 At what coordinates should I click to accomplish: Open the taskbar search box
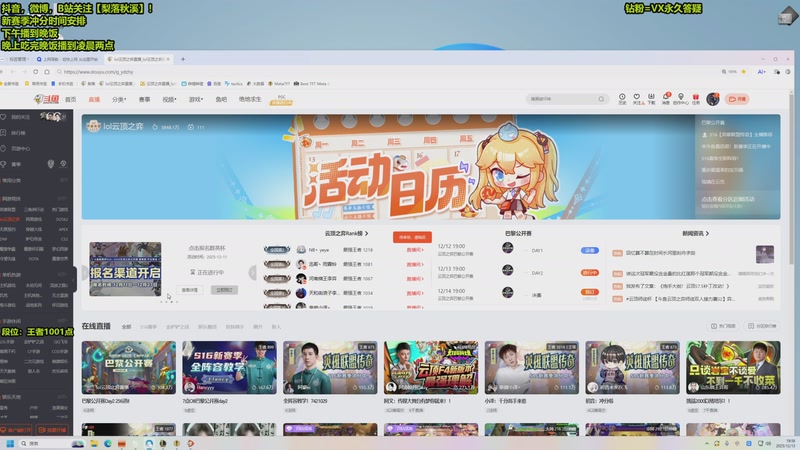[51, 443]
